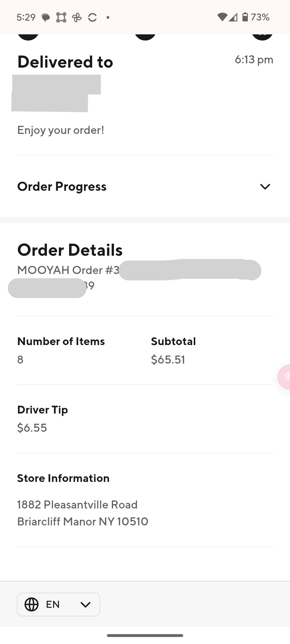Viewport: 290px width, 644px height.
Task: Tap the Order Progress heading
Action: [62, 186]
